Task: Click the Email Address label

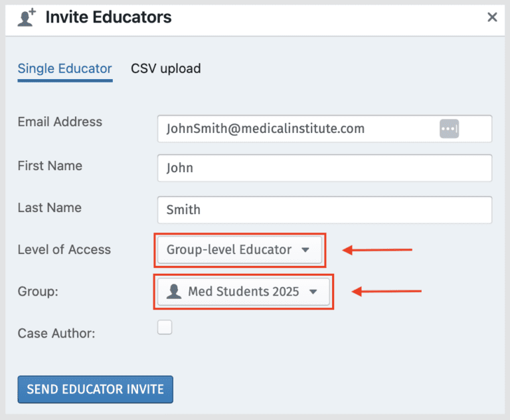Action: coord(60,122)
